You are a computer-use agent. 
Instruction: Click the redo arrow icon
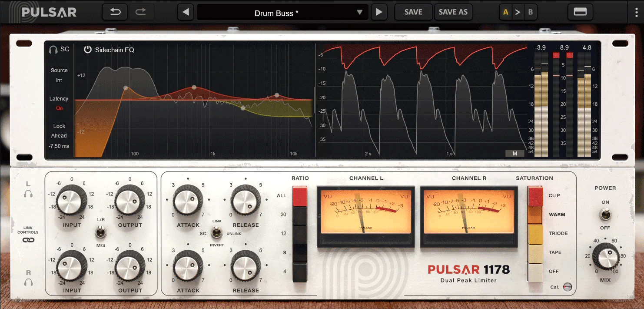142,12
